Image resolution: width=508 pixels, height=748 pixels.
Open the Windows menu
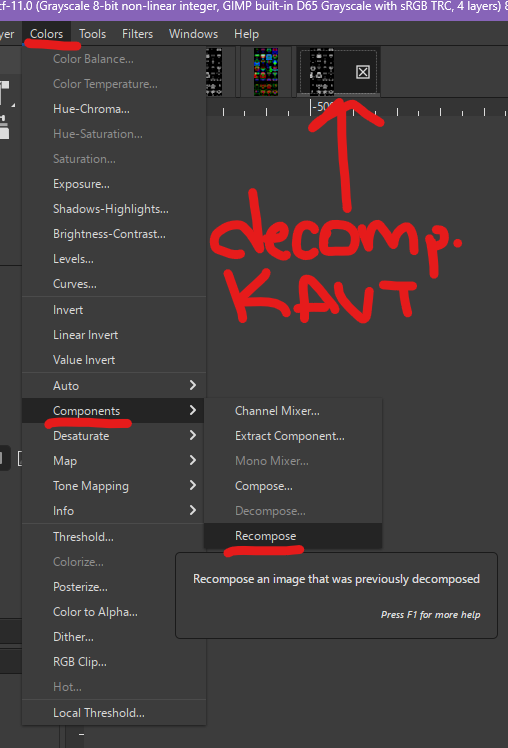pyautogui.click(x=193, y=34)
